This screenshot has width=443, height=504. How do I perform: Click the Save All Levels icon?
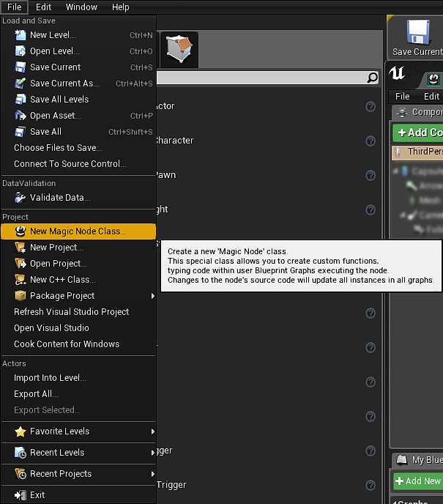(21, 100)
